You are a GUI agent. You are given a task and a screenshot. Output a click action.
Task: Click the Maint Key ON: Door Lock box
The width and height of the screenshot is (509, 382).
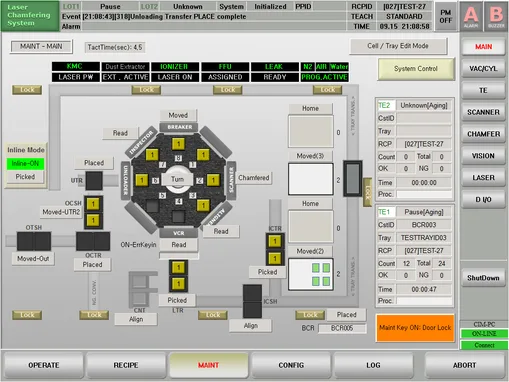coord(415,328)
